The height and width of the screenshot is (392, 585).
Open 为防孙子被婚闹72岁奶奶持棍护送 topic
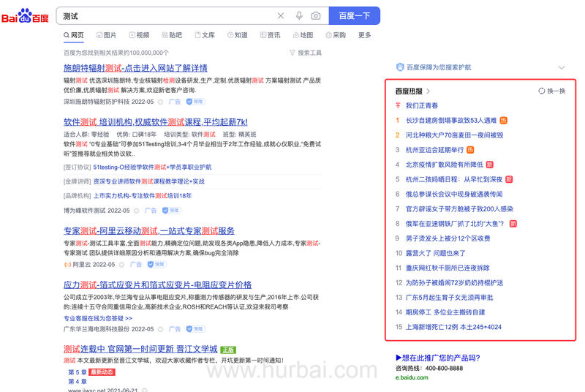point(454,283)
